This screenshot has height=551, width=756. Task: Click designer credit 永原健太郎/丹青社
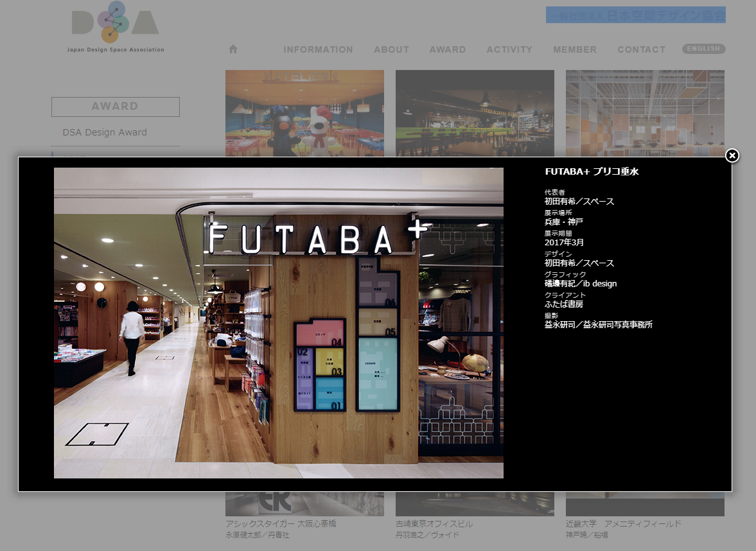pyautogui.click(x=257, y=535)
